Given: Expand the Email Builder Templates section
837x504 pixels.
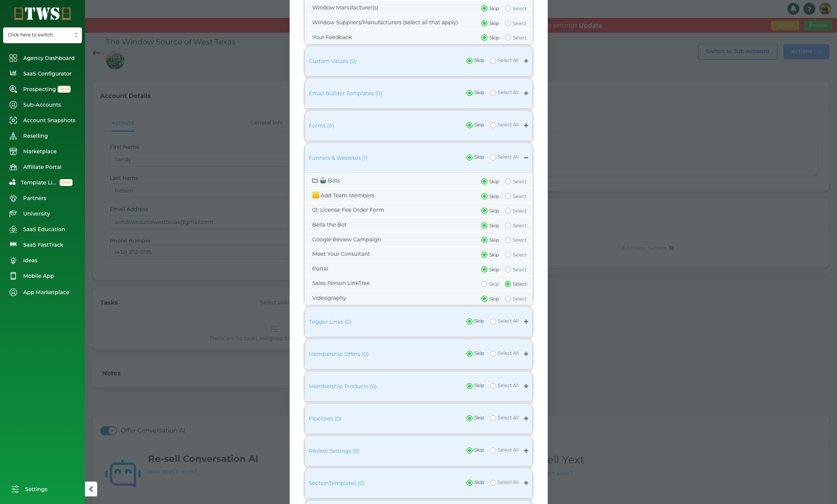Looking at the screenshot, I should pos(526,93).
